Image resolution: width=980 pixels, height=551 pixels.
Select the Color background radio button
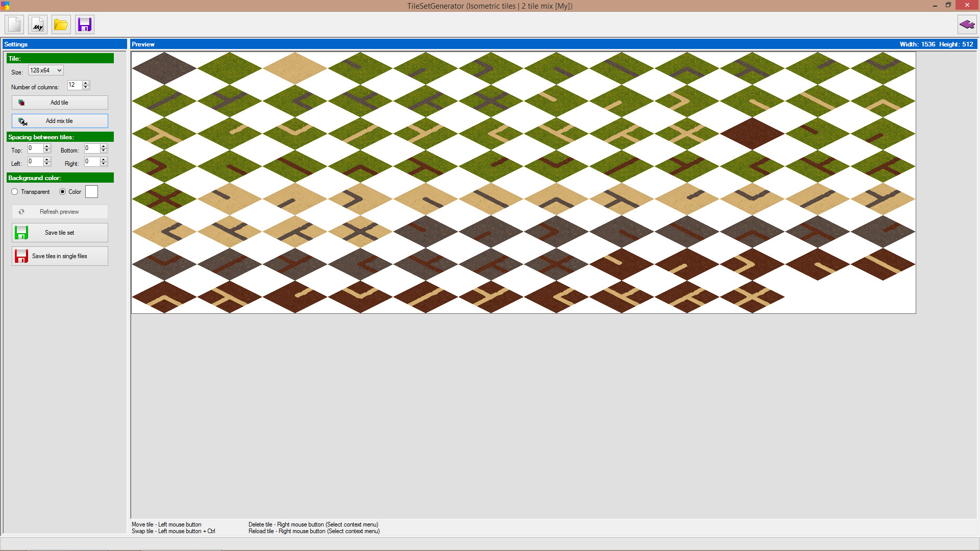[x=62, y=191]
